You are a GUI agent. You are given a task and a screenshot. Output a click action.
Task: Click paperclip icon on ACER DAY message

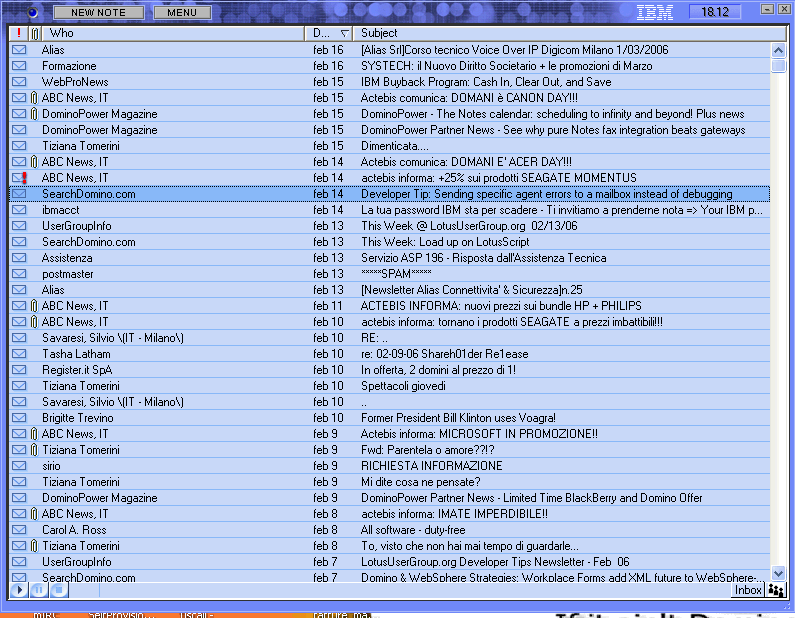pos(34,162)
